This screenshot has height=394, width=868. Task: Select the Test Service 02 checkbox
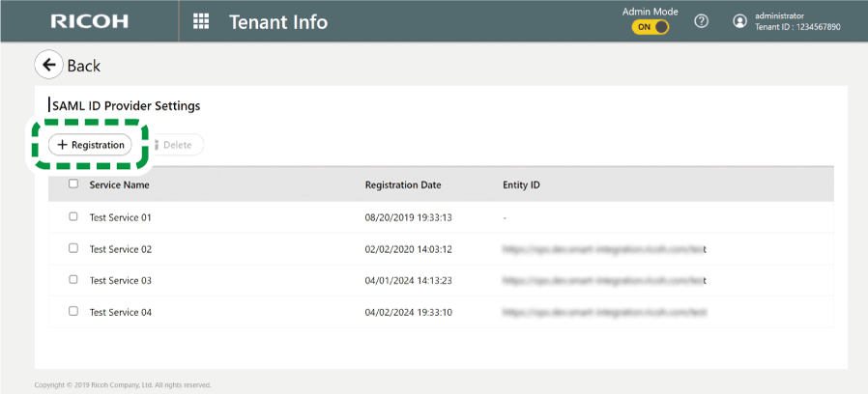(x=73, y=248)
